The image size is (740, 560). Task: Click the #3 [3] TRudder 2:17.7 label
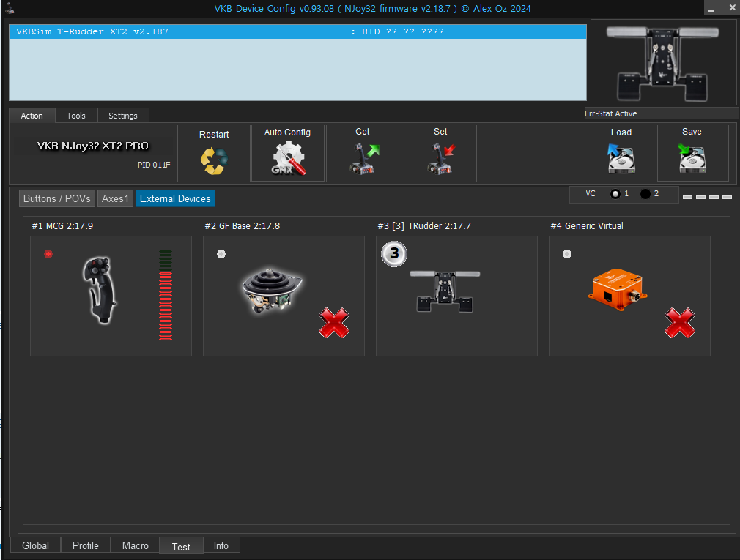point(423,225)
